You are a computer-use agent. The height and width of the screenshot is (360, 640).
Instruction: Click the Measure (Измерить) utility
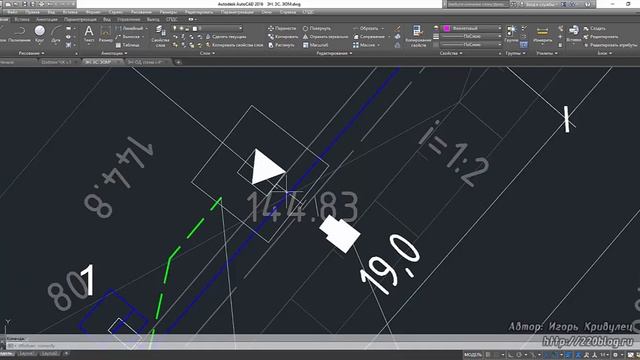542,34
